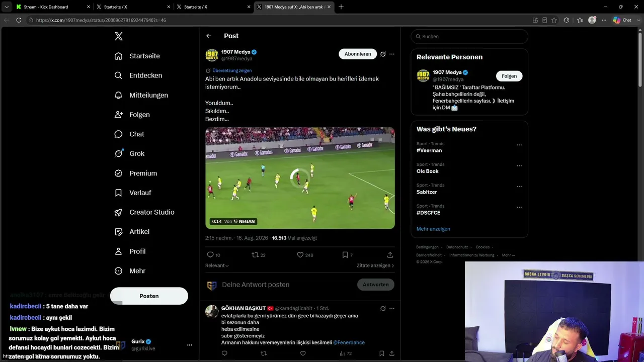Image resolution: width=644 pixels, height=362 pixels.
Task: Open more options for #Veerman trend
Action: point(519,145)
